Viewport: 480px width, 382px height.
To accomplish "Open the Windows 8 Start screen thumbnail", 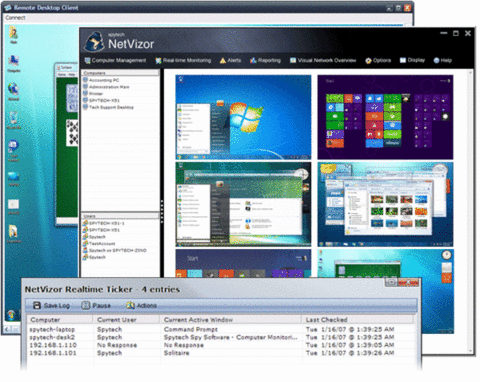I will [x=385, y=117].
